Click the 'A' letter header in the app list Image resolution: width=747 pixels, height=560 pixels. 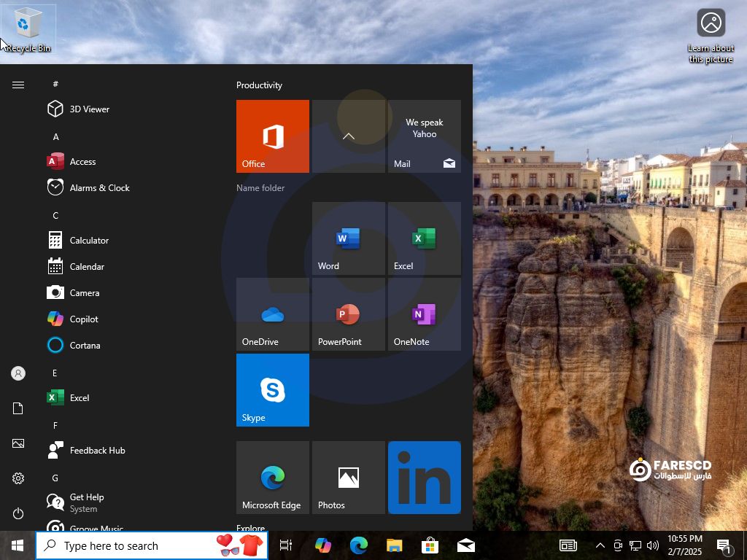point(55,136)
